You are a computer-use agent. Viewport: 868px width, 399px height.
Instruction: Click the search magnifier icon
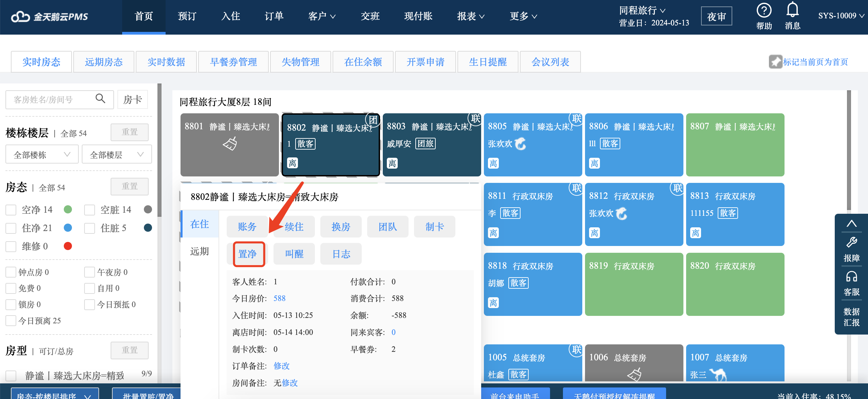(x=100, y=98)
